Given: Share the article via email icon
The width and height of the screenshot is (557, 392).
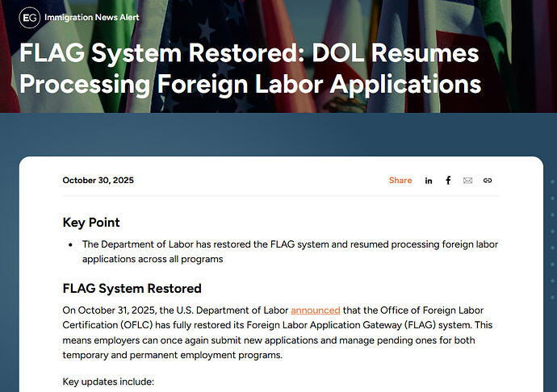Looking at the screenshot, I should (x=467, y=181).
